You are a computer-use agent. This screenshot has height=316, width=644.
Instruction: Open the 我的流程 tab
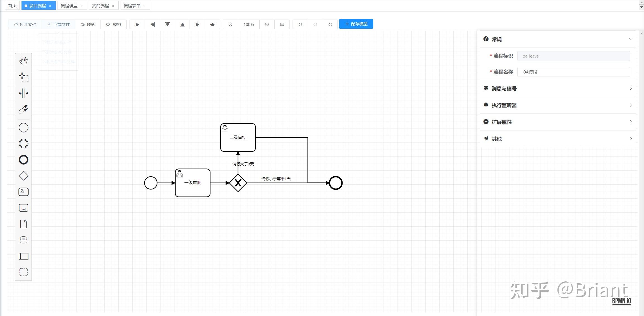coord(100,6)
